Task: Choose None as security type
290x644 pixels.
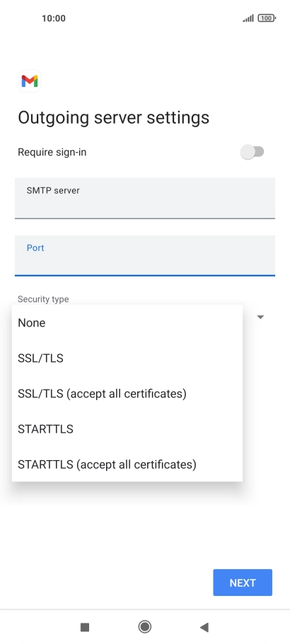Action: click(x=127, y=323)
